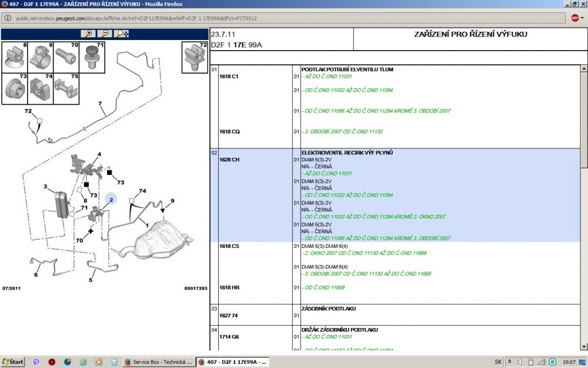Open the Adblock Plus dropdown arrow
The height and width of the screenshot is (368, 588).
coord(582,18)
